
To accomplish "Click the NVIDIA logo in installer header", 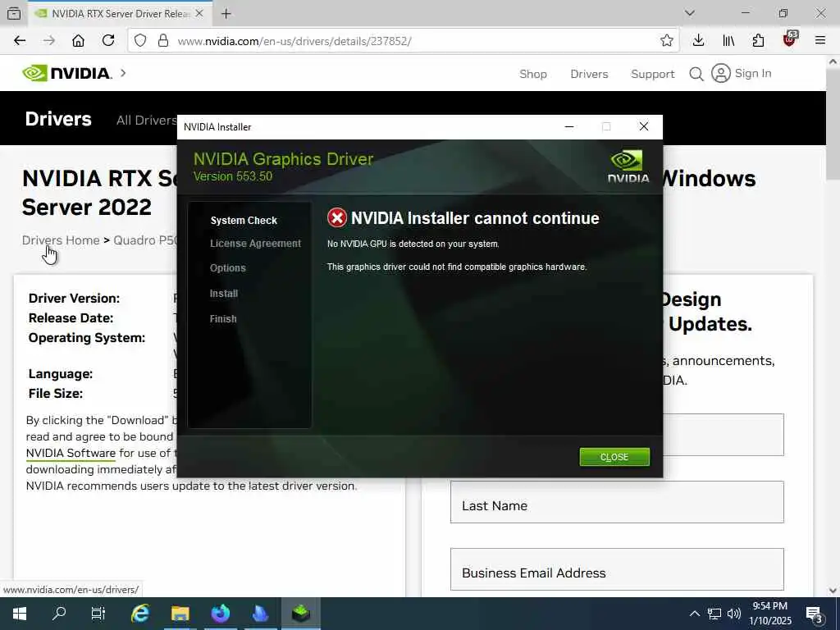I will [628, 167].
